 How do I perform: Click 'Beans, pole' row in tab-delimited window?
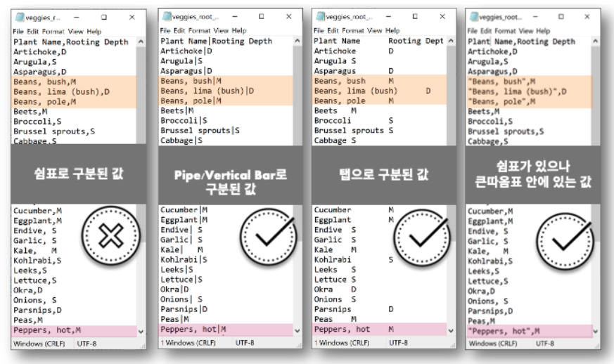coord(354,101)
